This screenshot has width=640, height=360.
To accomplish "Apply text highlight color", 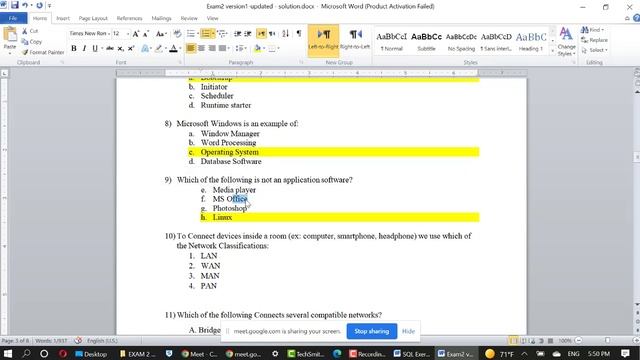I will click(158, 48).
